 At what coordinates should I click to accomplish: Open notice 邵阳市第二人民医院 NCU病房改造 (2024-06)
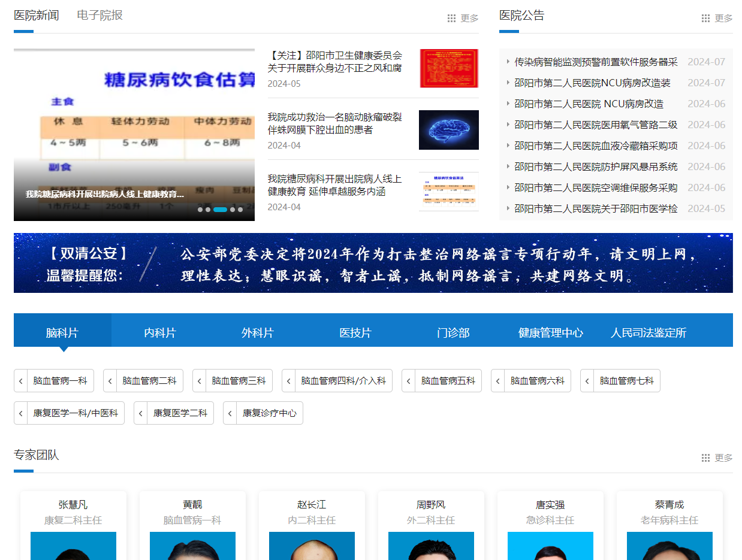589,104
